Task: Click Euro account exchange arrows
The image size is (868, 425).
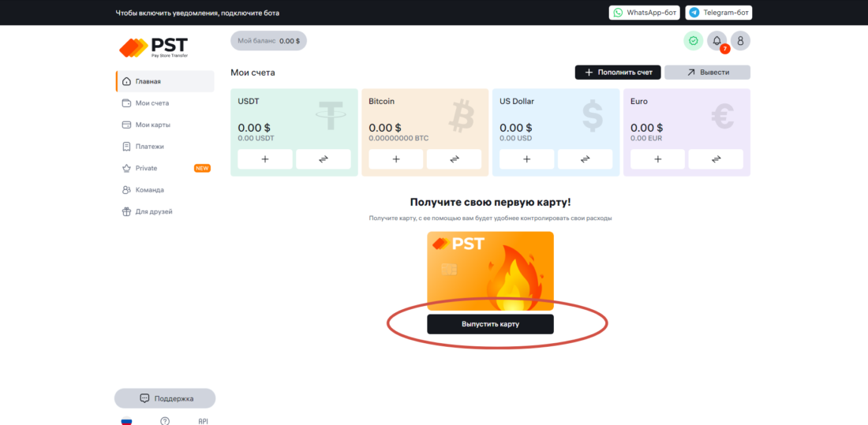Action: pyautogui.click(x=716, y=158)
